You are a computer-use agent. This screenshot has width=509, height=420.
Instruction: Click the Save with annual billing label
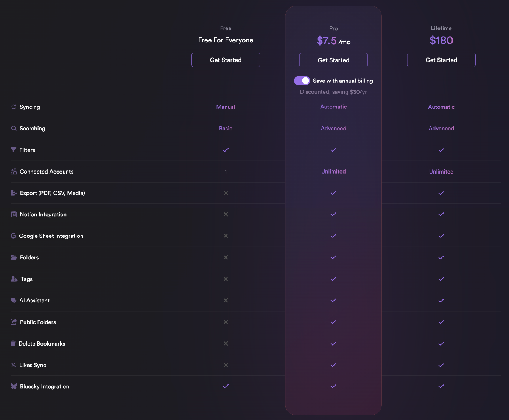tap(343, 81)
